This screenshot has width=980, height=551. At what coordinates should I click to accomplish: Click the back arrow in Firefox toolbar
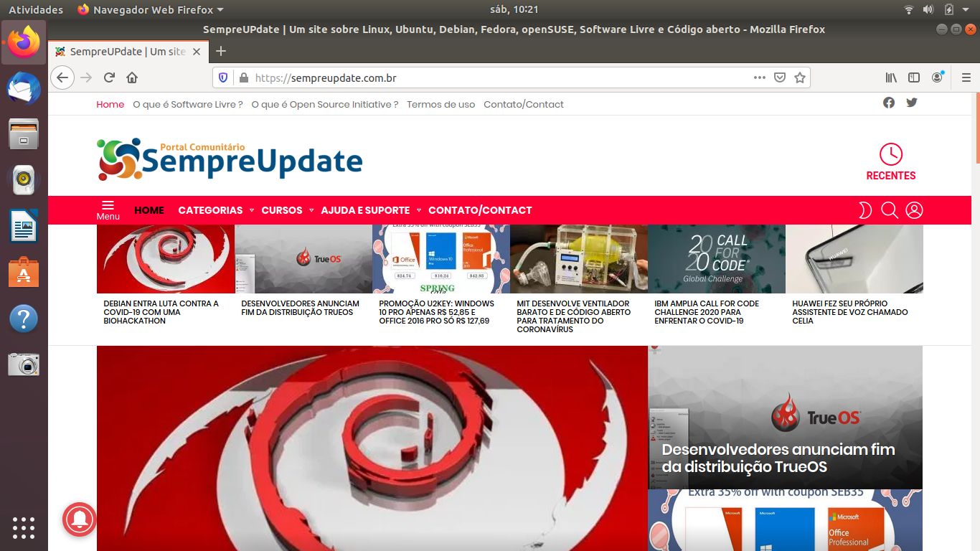[x=62, y=77]
